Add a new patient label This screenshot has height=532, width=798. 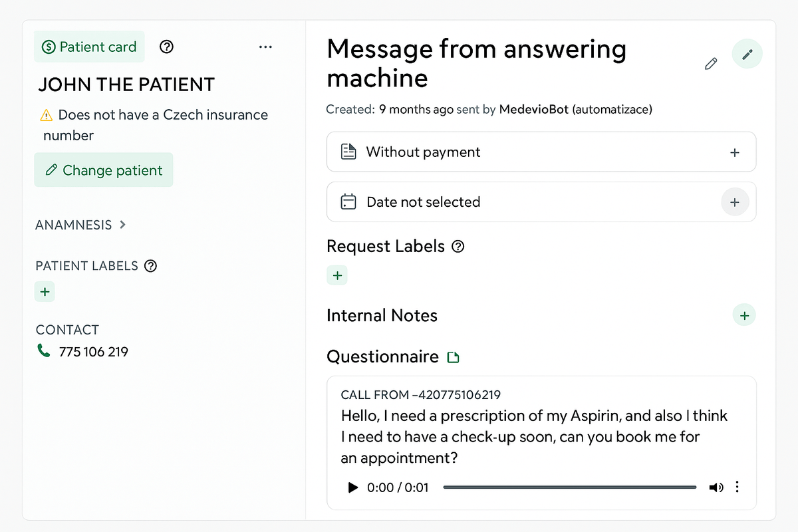[x=45, y=292]
